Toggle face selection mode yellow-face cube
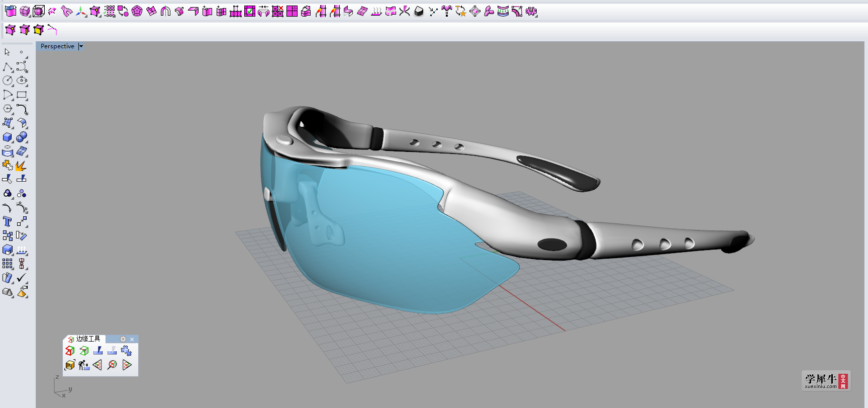The width and height of the screenshot is (868, 408). pos(39,30)
